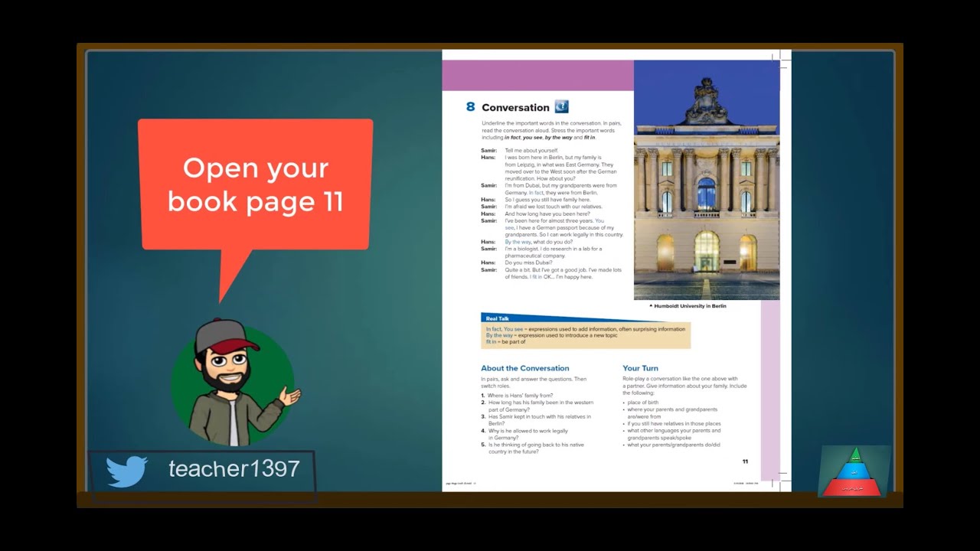Click question 'How long has his family been'
Screen dimensions: 980x551
(537, 406)
